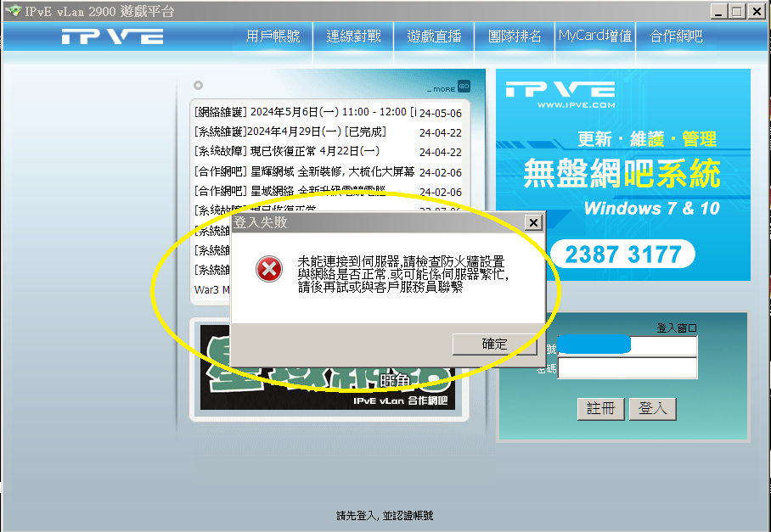Image resolution: width=771 pixels, height=532 pixels.
Task: Click the 註冊 register button
Action: coord(601,409)
